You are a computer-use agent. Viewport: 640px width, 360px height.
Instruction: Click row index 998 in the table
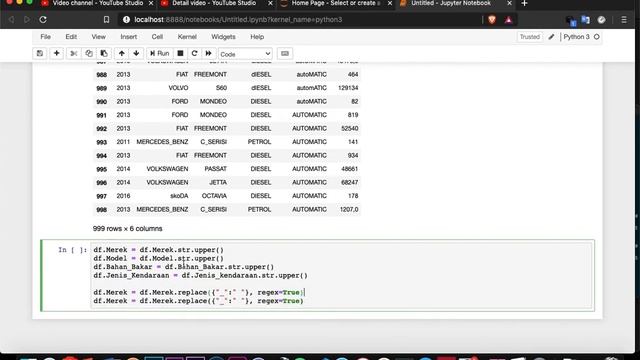pyautogui.click(x=102, y=210)
